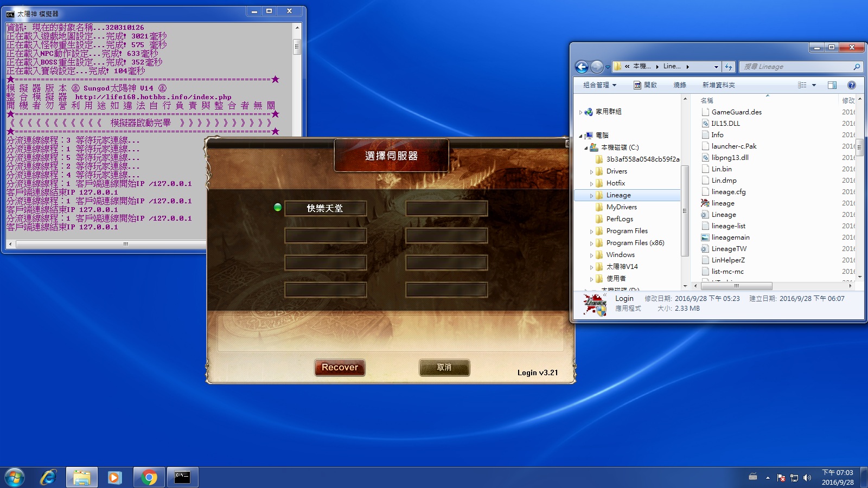
Task: Toggle the Explorer preview pane
Action: (x=832, y=85)
